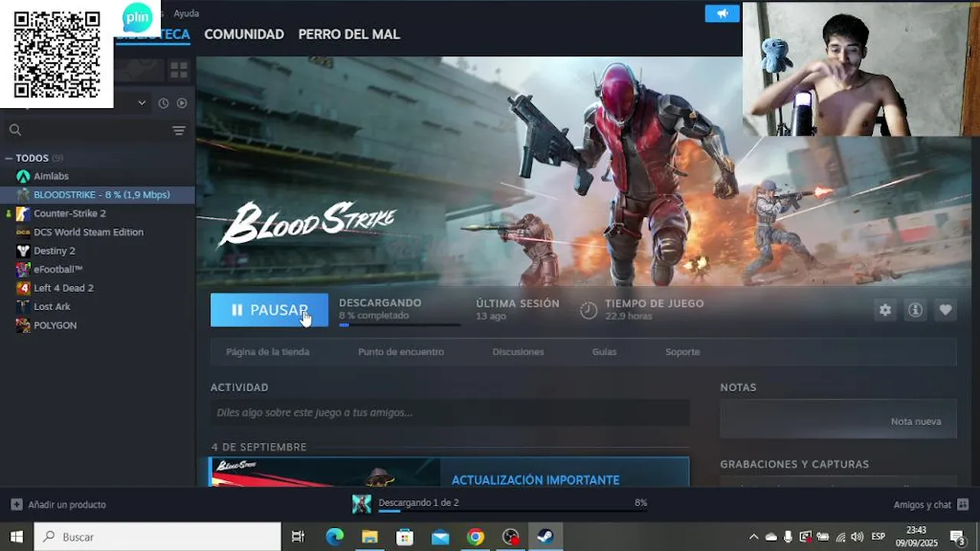Launch Microsoft Edge from taskbar

coord(335,537)
